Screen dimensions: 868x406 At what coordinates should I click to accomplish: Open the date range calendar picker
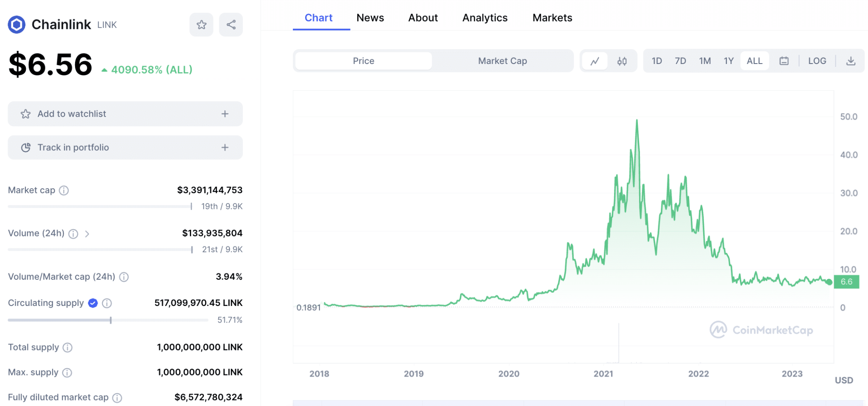pyautogui.click(x=784, y=61)
